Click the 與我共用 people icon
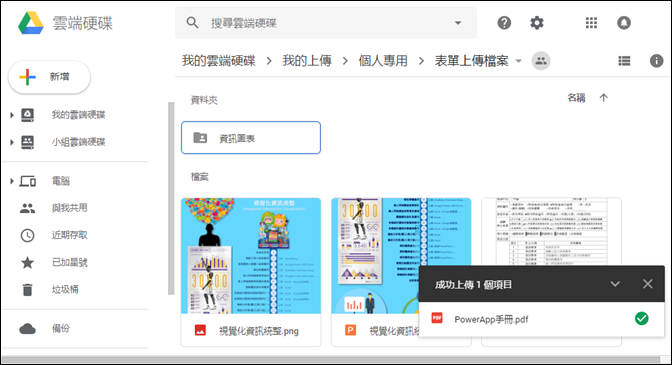The height and width of the screenshot is (365, 672). click(x=27, y=209)
